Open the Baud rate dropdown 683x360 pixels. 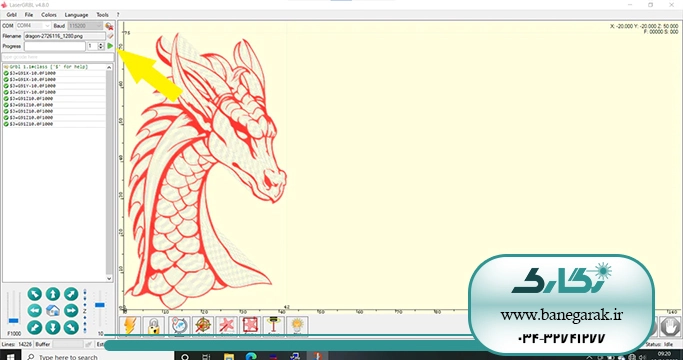point(85,26)
